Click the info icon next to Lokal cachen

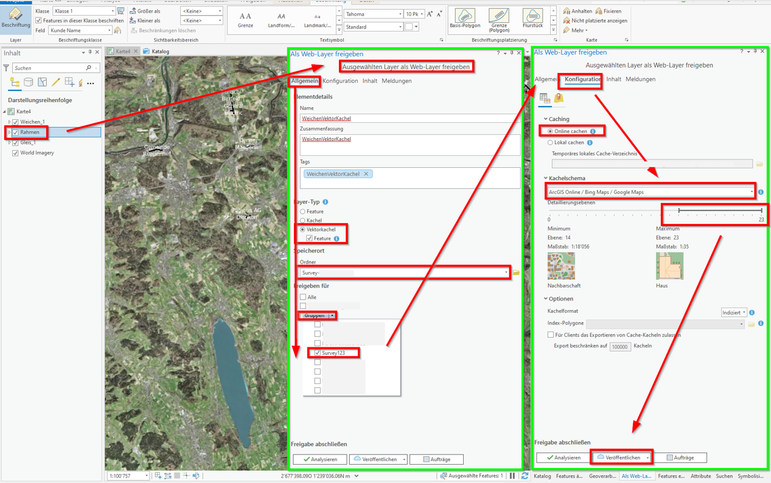click(x=590, y=143)
